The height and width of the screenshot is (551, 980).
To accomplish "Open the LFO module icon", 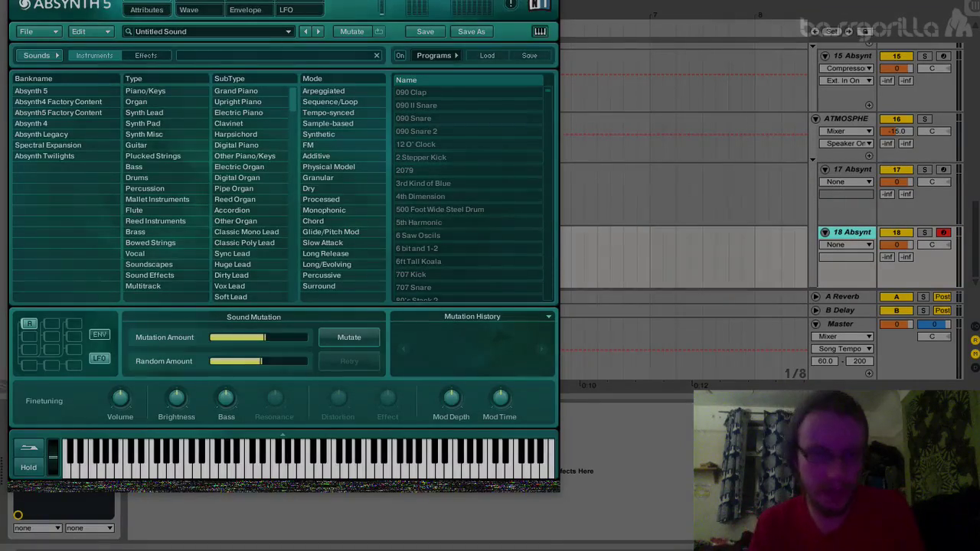I will (100, 358).
